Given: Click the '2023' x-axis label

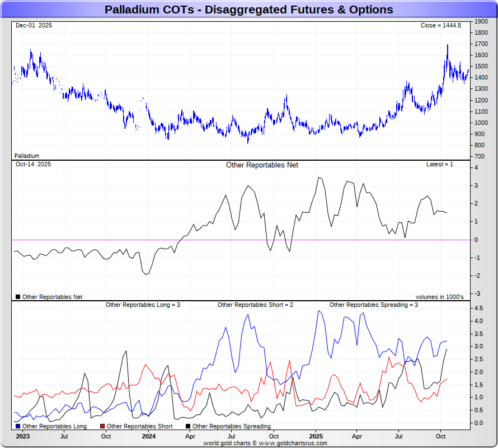Looking at the screenshot, I should 23,436.
